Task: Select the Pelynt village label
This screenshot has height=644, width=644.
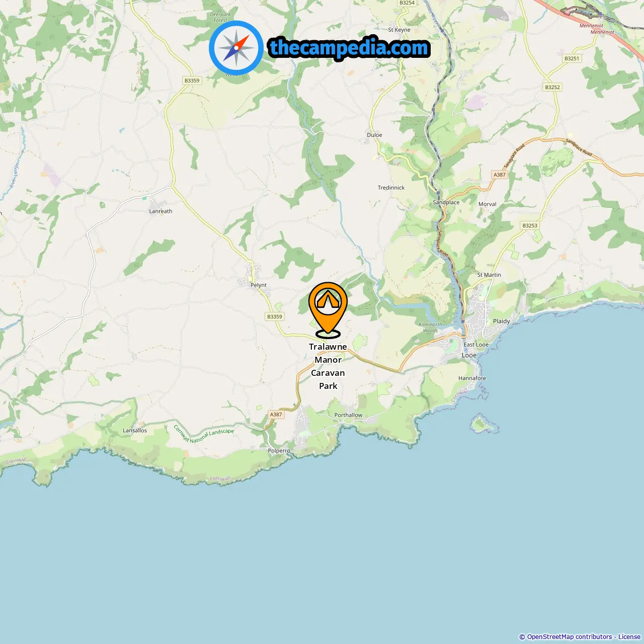Action: pyautogui.click(x=259, y=285)
